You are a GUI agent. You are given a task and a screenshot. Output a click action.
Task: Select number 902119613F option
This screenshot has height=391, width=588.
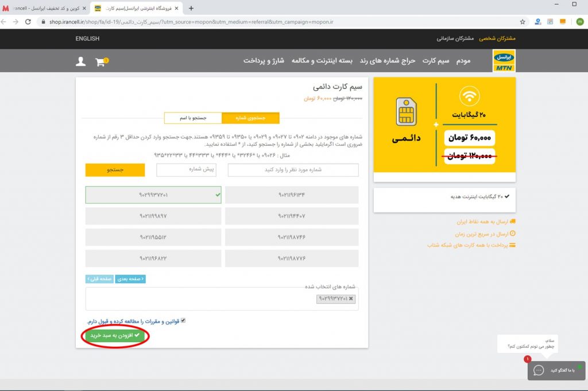click(292, 195)
